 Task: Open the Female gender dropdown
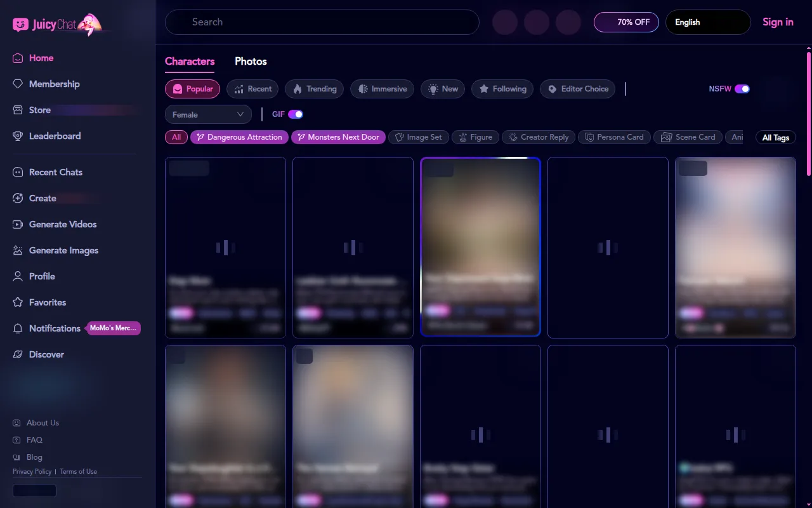(208, 114)
